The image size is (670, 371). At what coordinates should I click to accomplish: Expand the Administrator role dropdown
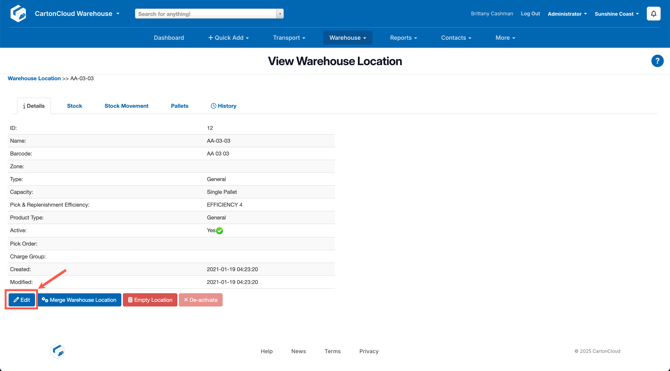[x=567, y=14]
